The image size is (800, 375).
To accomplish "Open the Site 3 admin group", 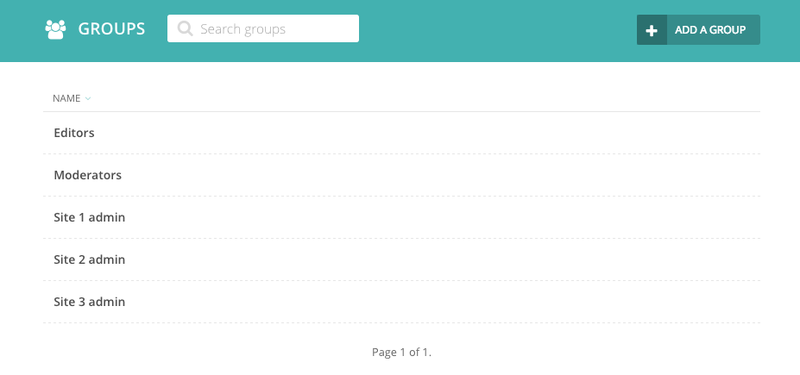I will pyautogui.click(x=89, y=302).
